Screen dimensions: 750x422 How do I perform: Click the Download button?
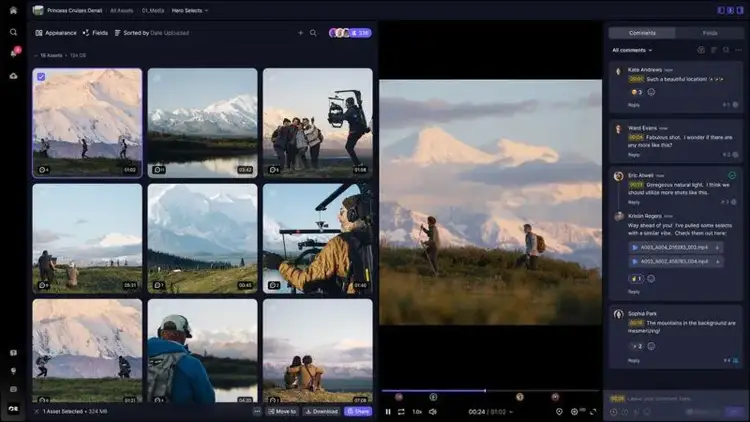click(x=322, y=411)
